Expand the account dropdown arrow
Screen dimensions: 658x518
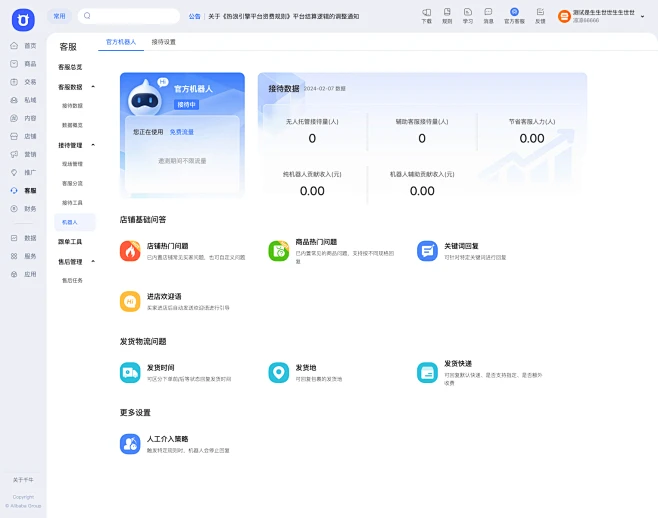[x=643, y=16]
